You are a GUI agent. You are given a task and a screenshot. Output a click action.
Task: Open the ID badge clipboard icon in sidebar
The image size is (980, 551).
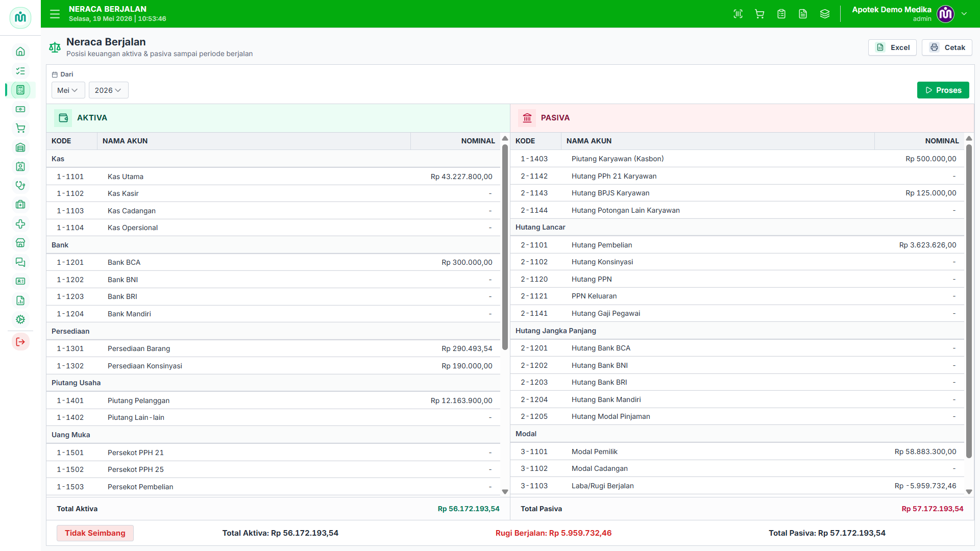[20, 166]
